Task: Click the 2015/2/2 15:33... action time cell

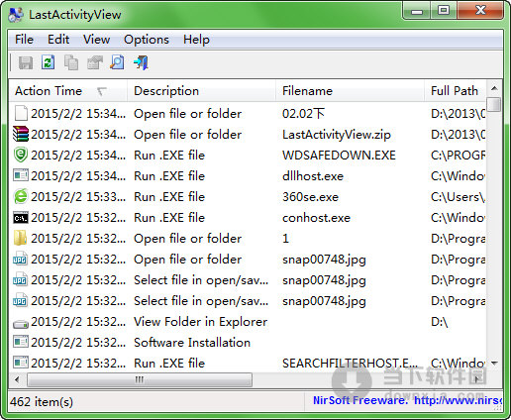Action: [78, 197]
